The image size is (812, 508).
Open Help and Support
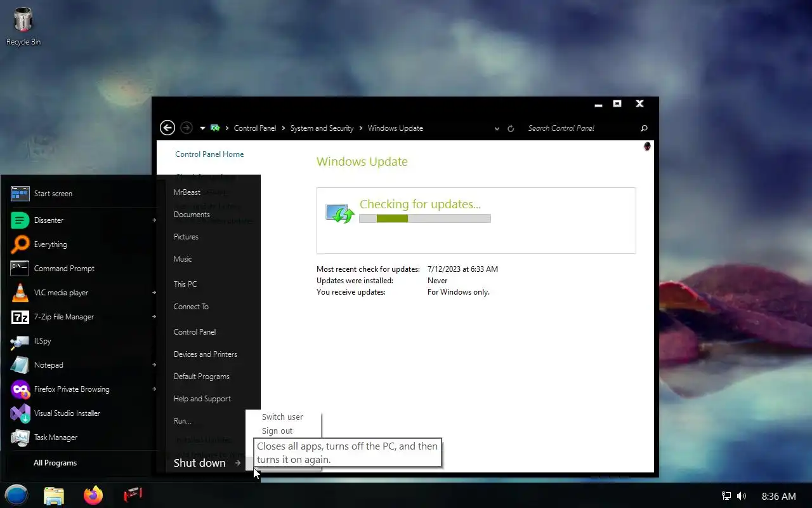[202, 399]
